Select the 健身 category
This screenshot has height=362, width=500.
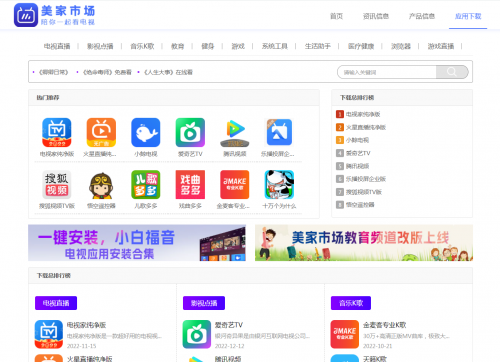[x=208, y=46]
